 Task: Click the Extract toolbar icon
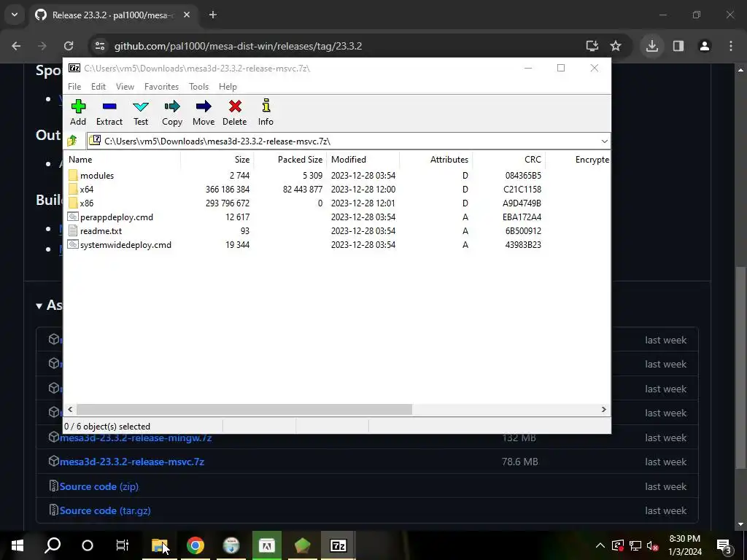pyautogui.click(x=109, y=106)
